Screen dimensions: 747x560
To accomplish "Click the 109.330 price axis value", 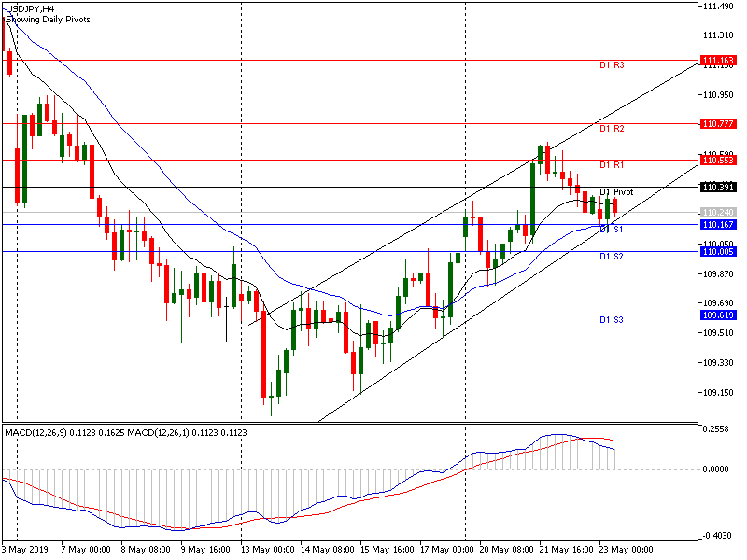I will click(x=718, y=363).
